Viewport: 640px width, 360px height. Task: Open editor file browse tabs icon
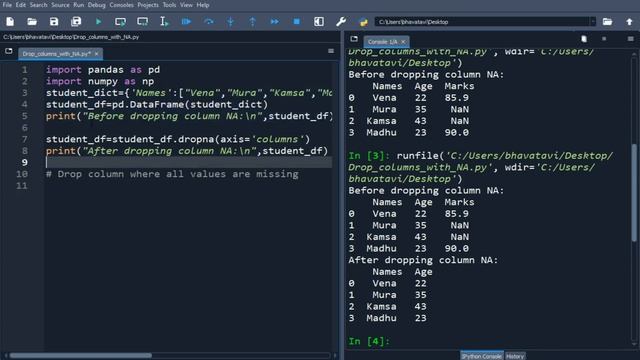(9, 51)
